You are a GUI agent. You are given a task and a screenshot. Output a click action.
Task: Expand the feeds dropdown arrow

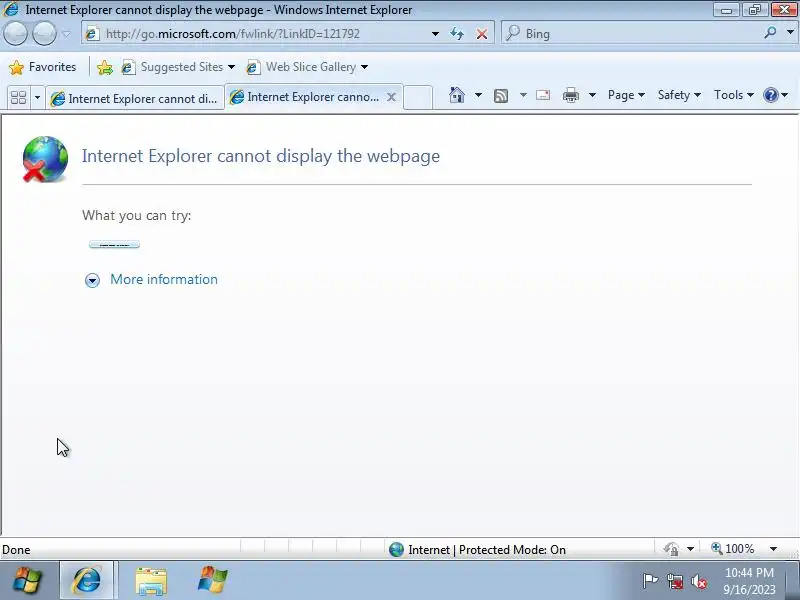tap(523, 95)
